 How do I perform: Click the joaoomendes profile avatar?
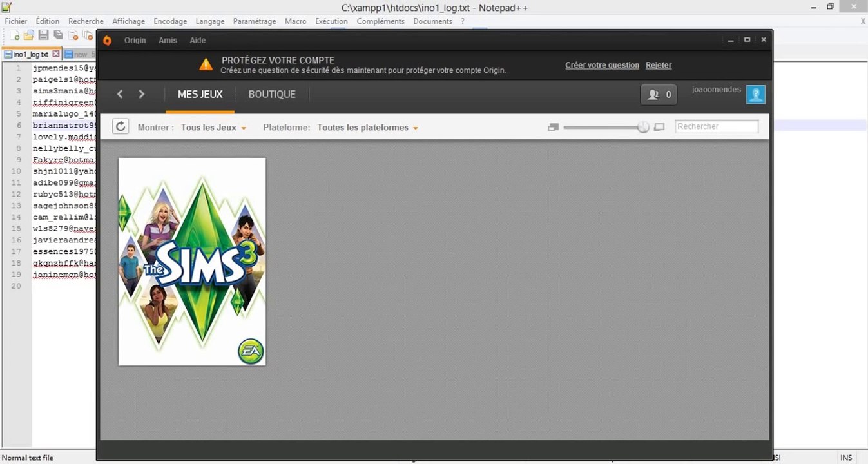click(x=756, y=95)
